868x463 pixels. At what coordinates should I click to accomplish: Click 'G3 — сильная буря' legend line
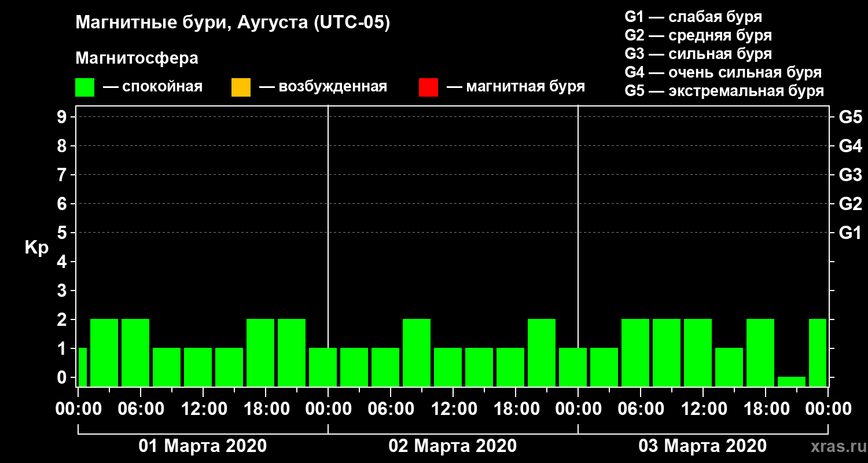click(x=698, y=54)
